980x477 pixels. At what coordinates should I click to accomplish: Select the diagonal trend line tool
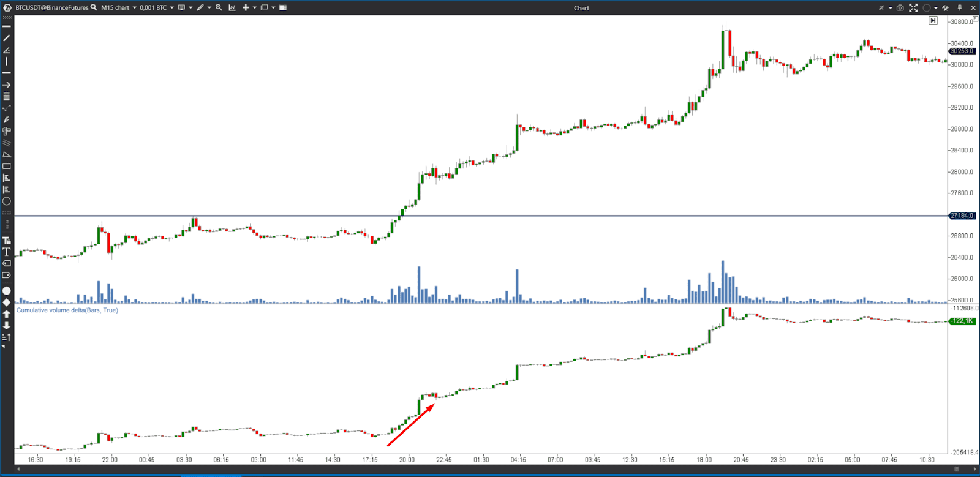[x=7, y=38]
